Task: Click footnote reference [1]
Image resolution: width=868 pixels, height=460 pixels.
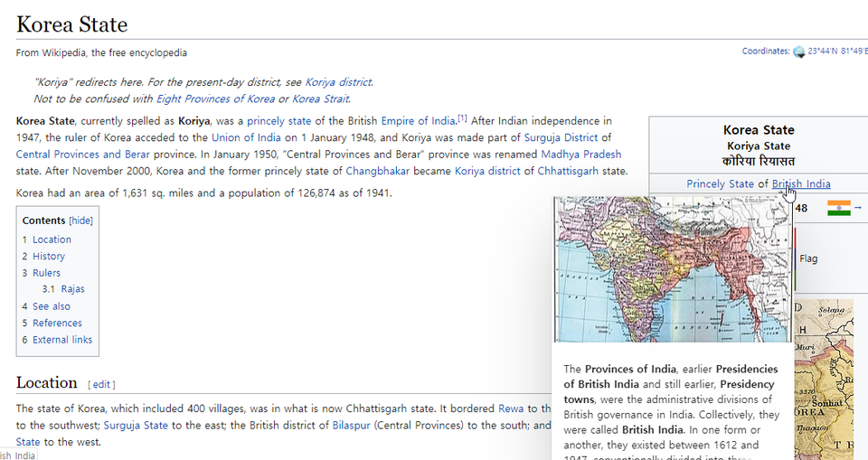Action: tap(462, 118)
